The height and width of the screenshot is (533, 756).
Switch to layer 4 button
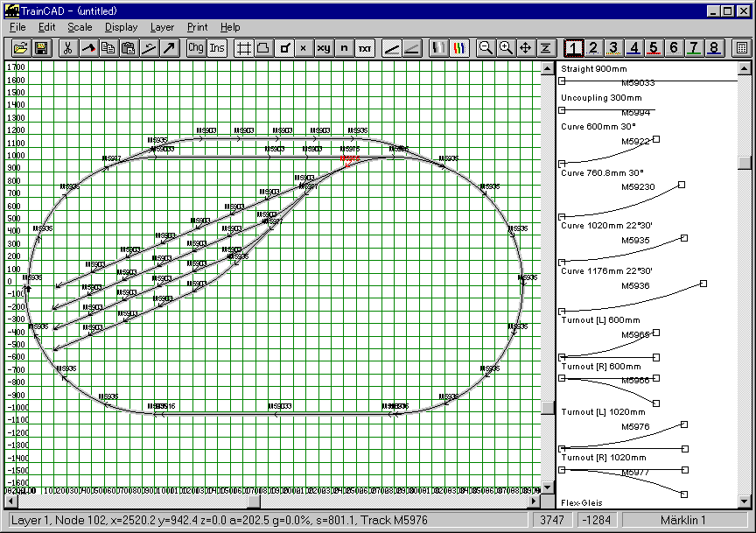click(633, 48)
